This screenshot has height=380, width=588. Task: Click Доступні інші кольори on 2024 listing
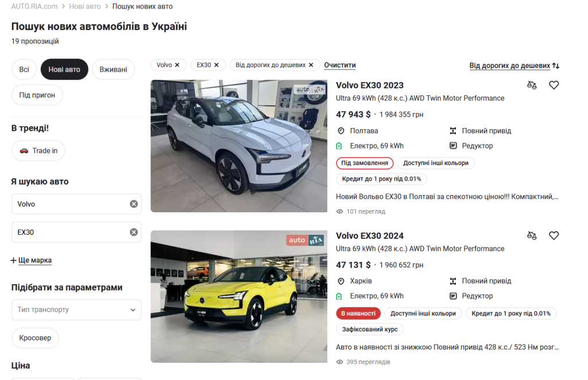tap(423, 313)
